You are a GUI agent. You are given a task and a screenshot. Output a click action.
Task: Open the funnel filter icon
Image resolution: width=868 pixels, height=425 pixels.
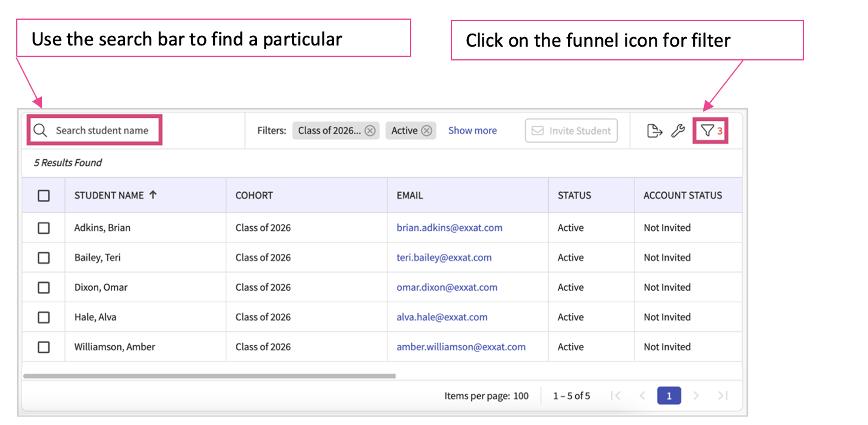708,130
